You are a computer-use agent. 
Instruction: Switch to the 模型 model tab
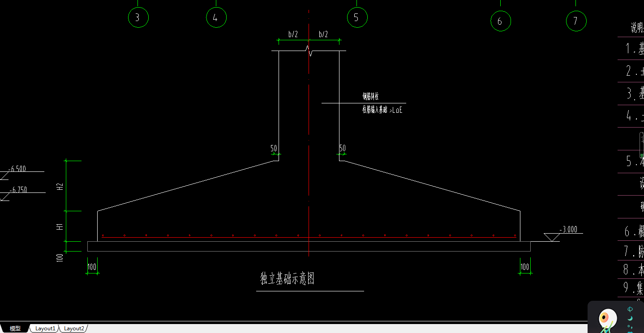[x=15, y=329]
